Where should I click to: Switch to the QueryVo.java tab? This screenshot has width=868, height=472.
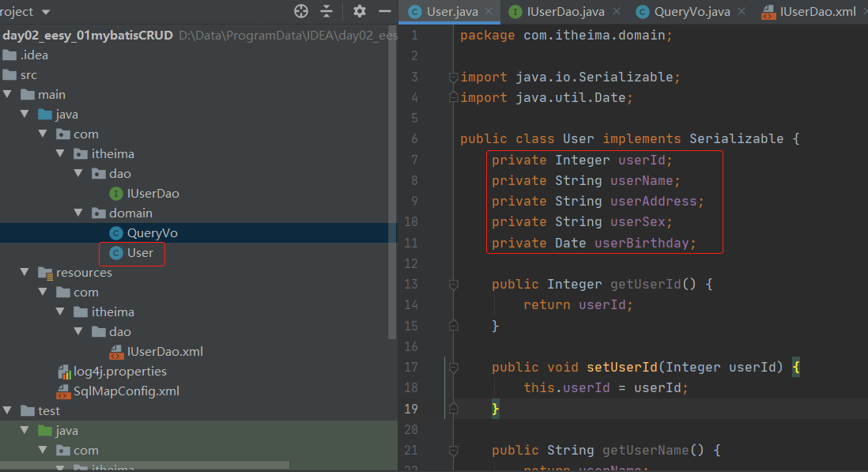click(x=692, y=12)
